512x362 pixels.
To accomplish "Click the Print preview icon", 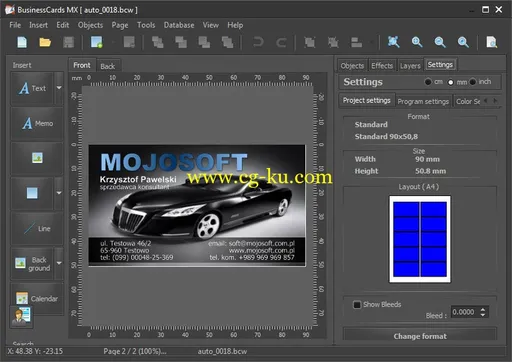I will pyautogui.click(x=492, y=42).
